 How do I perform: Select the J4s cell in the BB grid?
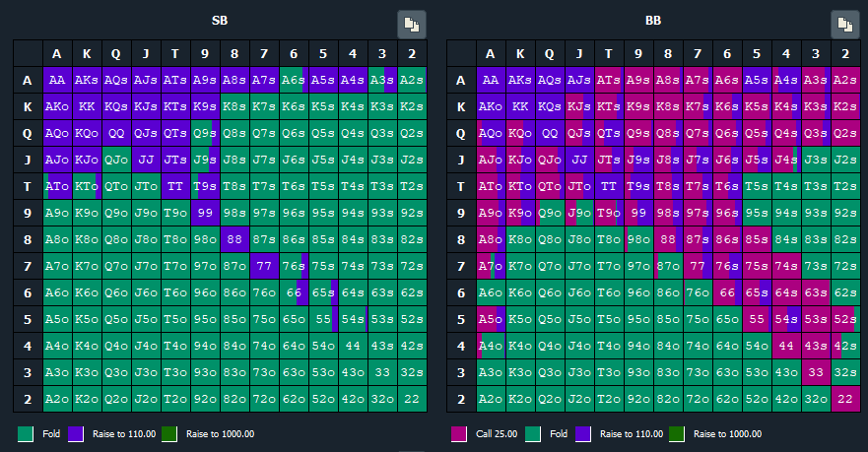[x=786, y=160]
